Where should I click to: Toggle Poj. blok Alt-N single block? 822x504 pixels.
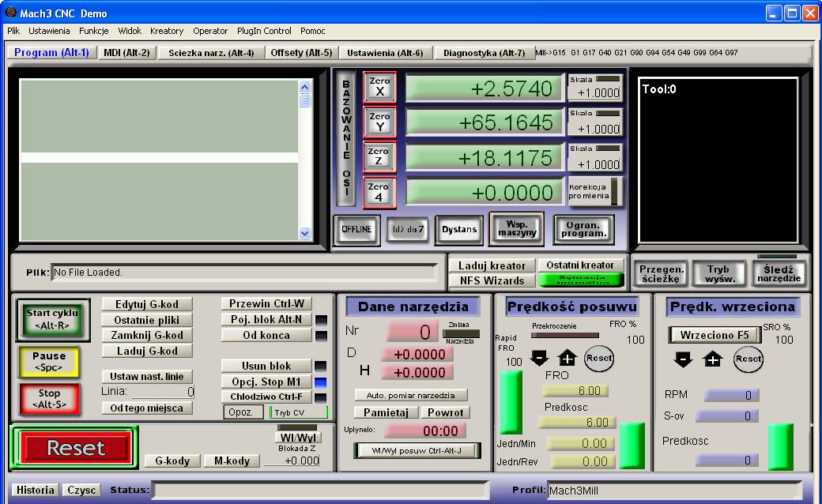[266, 320]
